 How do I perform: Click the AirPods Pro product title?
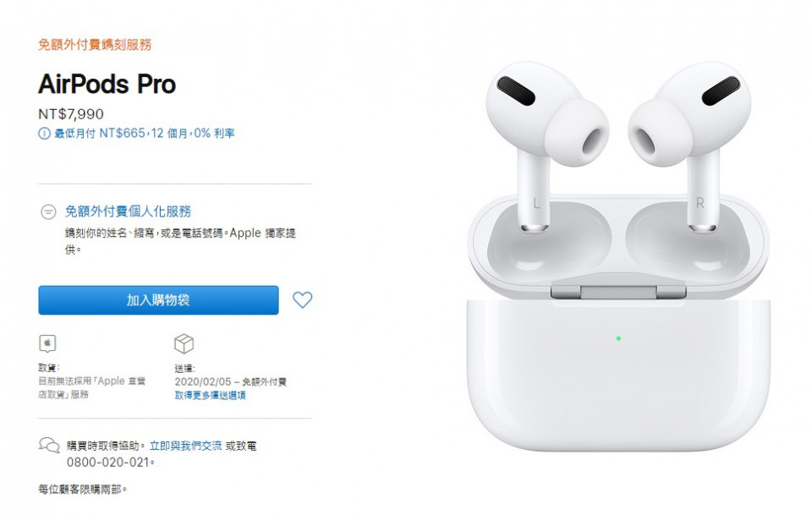pyautogui.click(x=107, y=84)
